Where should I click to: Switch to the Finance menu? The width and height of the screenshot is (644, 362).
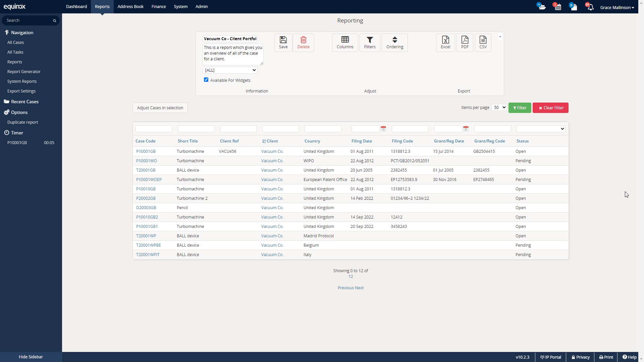coord(158,6)
